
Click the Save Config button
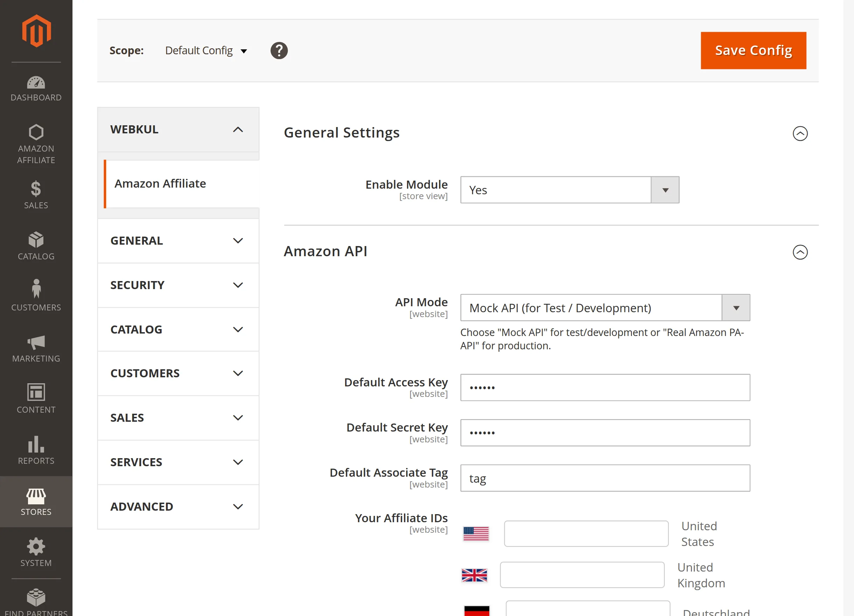753,50
